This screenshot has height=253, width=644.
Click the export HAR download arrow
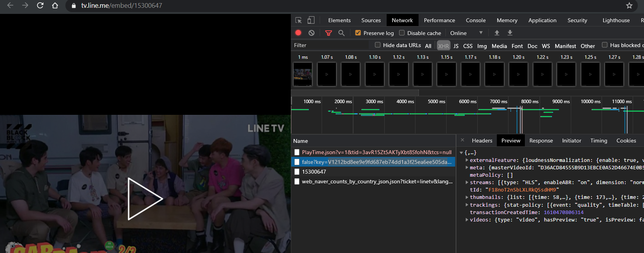(x=510, y=33)
